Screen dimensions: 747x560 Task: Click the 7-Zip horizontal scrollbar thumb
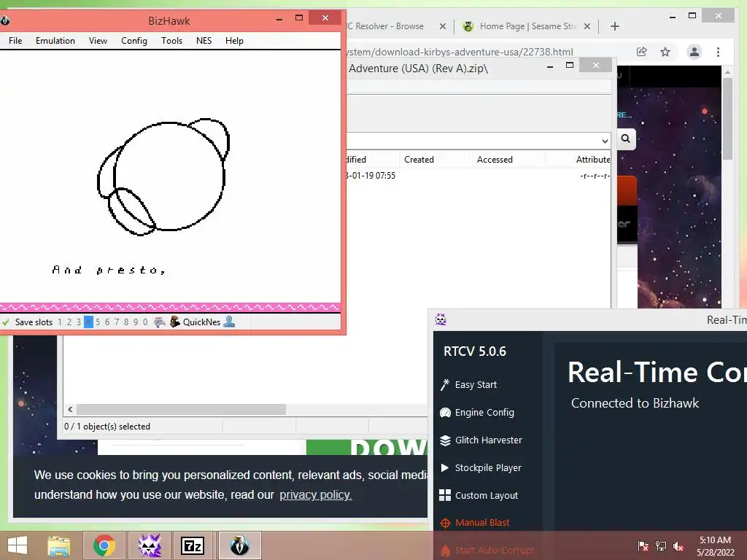pos(181,410)
